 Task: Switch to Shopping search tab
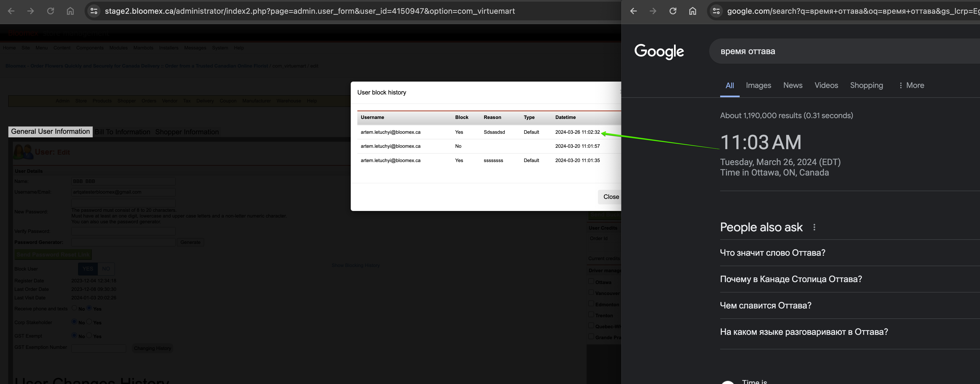tap(867, 85)
